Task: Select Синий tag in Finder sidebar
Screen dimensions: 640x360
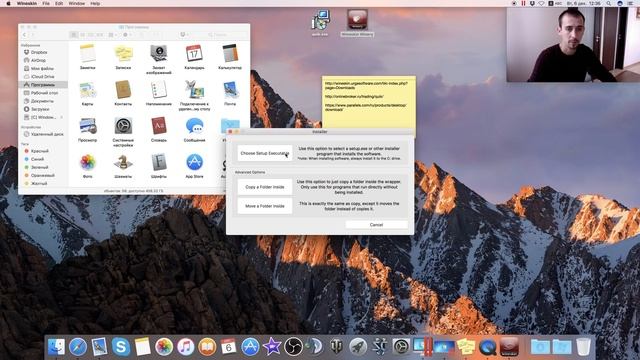Action: coord(37,159)
